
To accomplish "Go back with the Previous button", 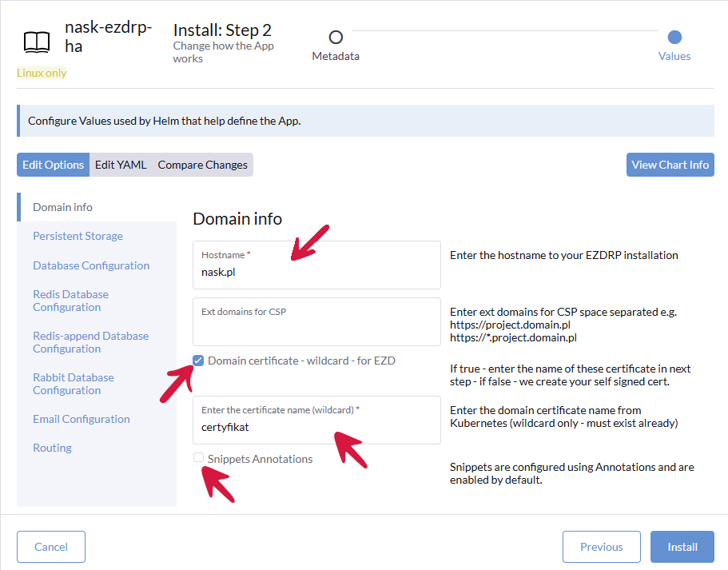I will (x=601, y=547).
